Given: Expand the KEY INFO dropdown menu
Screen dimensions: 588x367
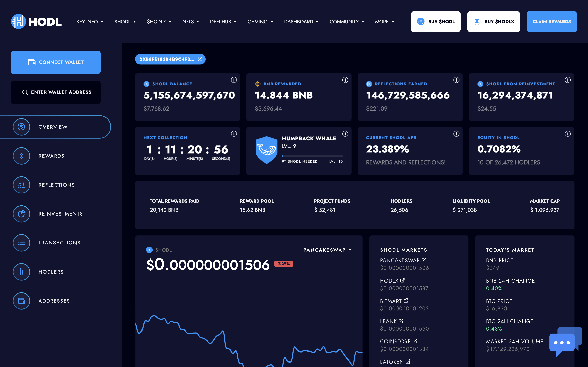Looking at the screenshot, I should [x=90, y=22].
